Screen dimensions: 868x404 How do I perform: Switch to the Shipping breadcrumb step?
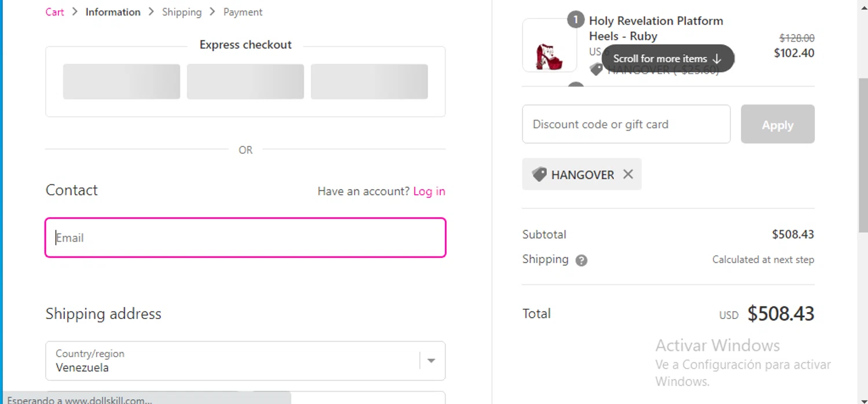coord(182,12)
